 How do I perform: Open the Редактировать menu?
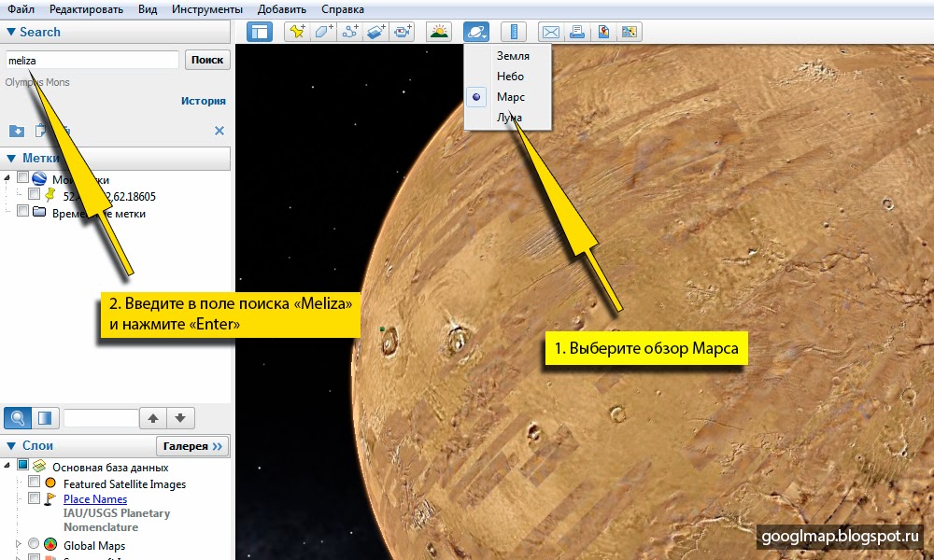pyautogui.click(x=86, y=9)
